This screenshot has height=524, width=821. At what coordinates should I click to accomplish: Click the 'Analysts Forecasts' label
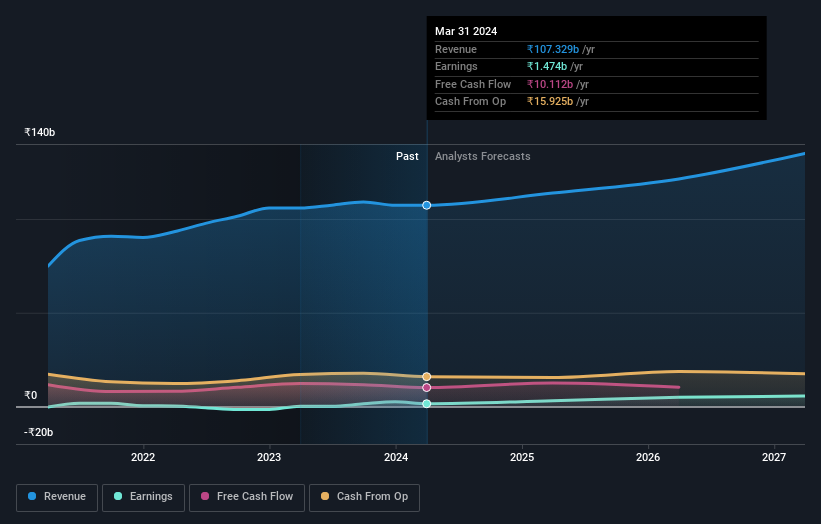coord(483,156)
